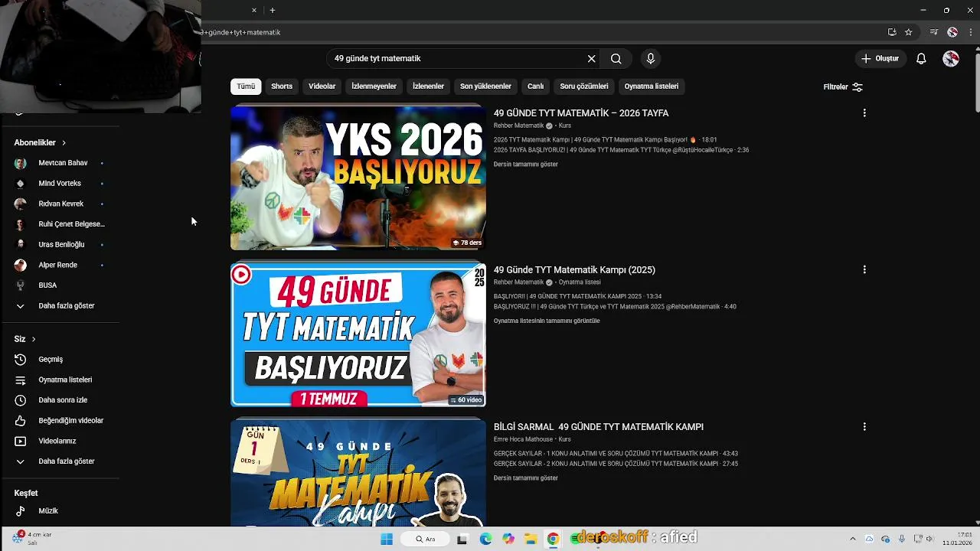Select the Shorts filter chip
The image size is (980, 551).
[x=282, y=86]
